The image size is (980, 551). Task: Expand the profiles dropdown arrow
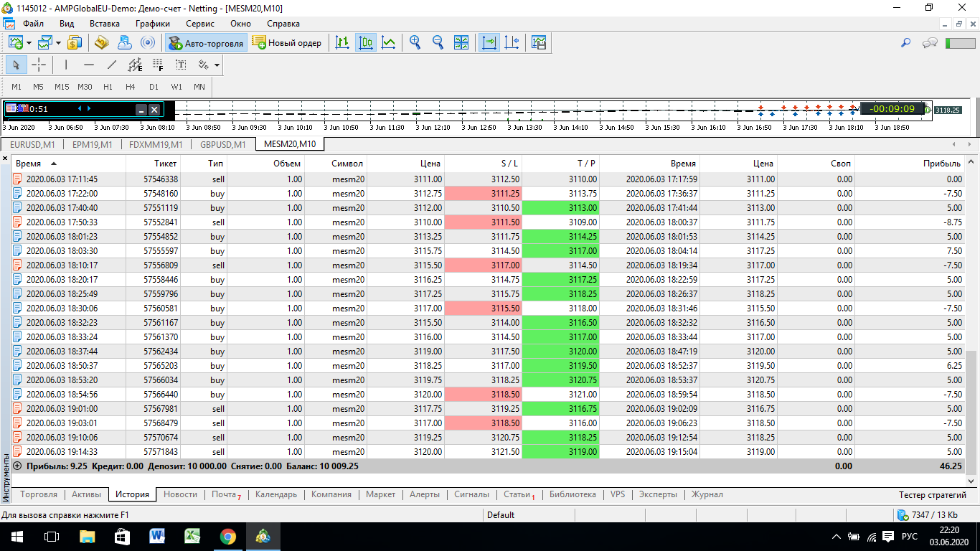tap(58, 43)
